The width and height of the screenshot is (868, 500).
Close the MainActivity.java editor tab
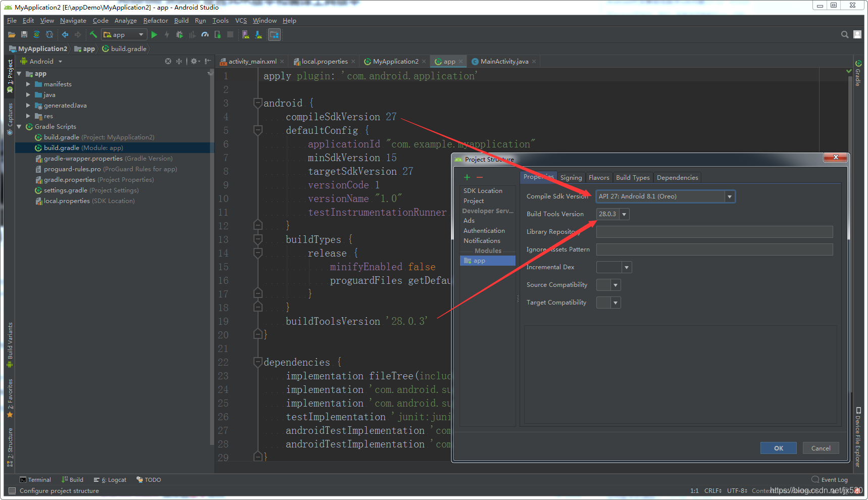(534, 62)
